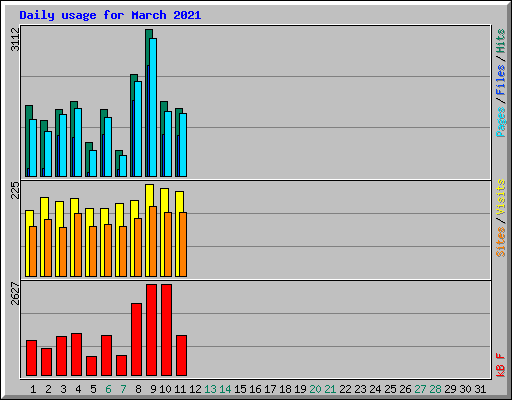This screenshot has height=400, width=512.
Task: Click the x-axis day label '24'
Action: [375, 389]
